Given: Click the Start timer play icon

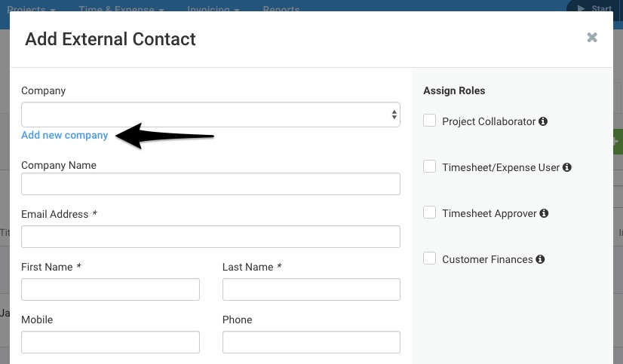Looking at the screenshot, I should tap(581, 8).
